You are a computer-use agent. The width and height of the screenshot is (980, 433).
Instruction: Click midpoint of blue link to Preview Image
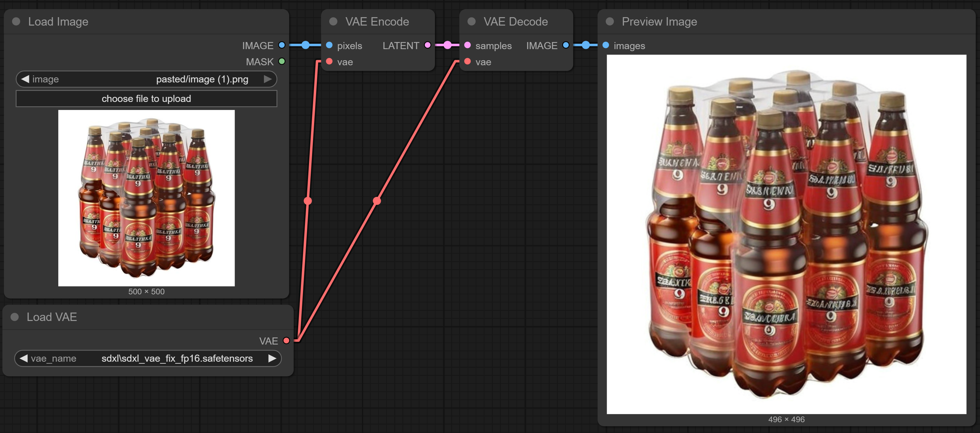[585, 45]
